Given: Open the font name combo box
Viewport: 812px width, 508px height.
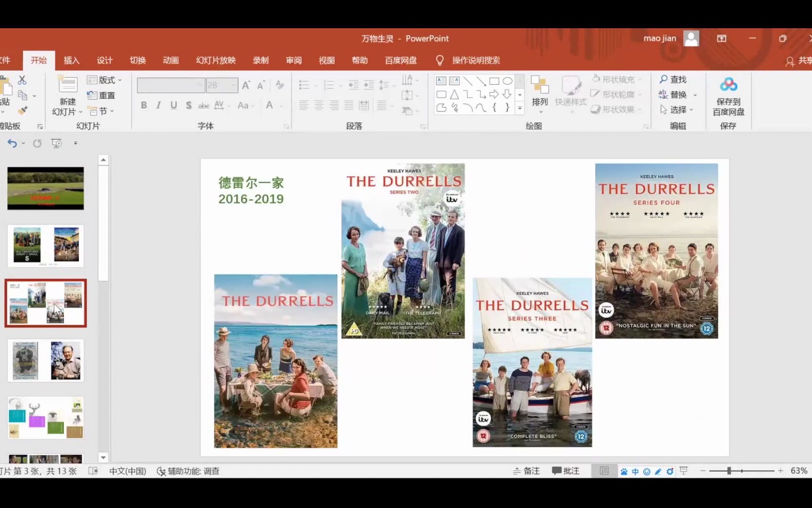Looking at the screenshot, I should 171,85.
